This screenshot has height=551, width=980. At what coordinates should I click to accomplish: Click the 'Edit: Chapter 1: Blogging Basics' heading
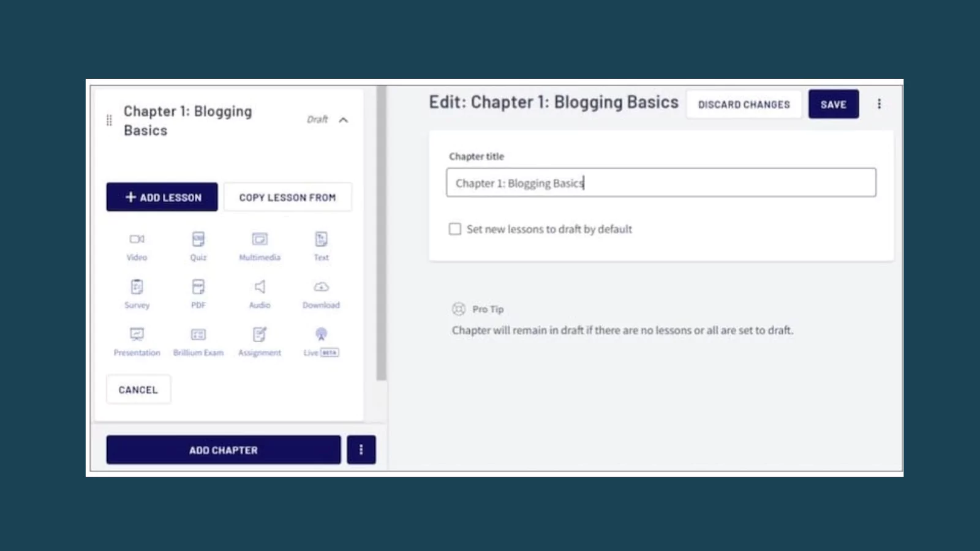[x=554, y=102]
